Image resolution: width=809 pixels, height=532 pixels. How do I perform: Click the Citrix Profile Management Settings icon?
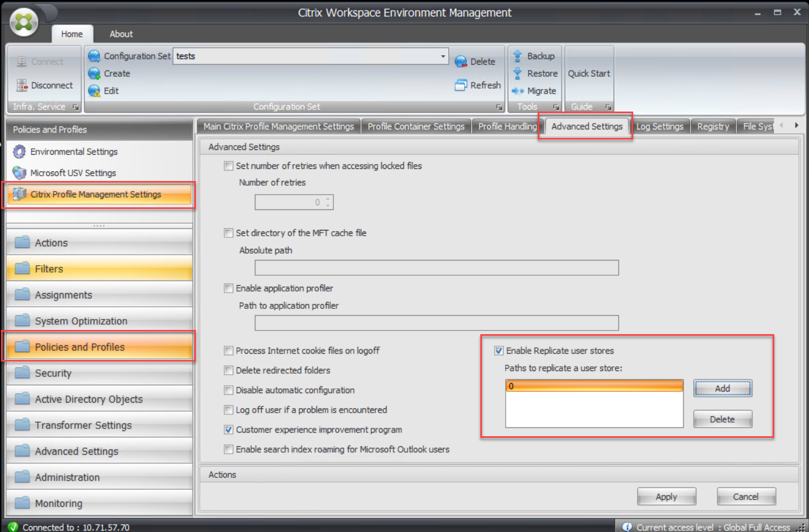19,194
